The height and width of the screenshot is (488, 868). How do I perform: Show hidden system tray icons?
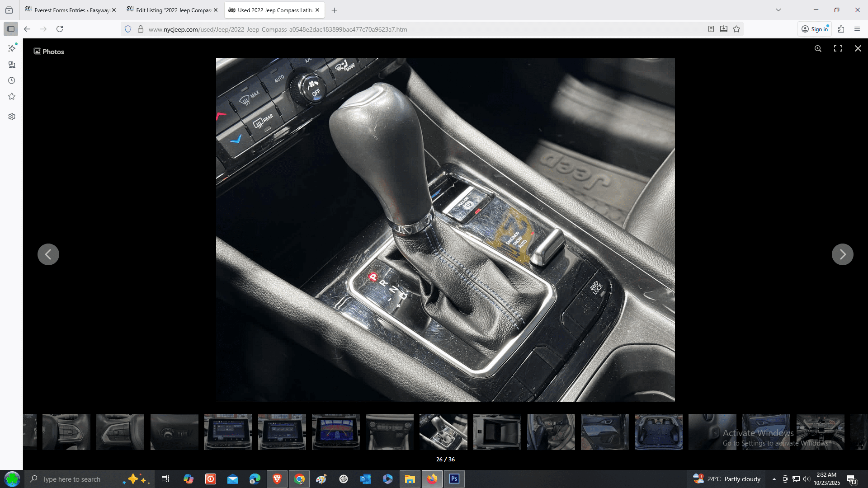coord(774,479)
